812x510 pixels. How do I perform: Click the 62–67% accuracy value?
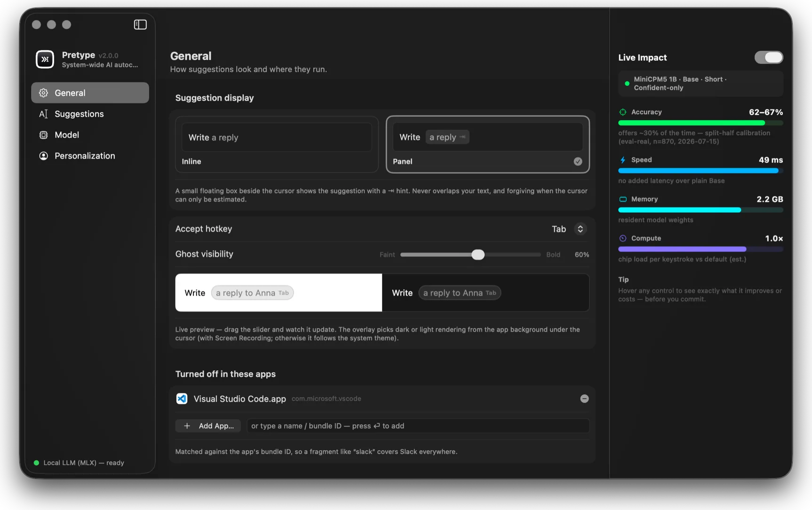766,112
